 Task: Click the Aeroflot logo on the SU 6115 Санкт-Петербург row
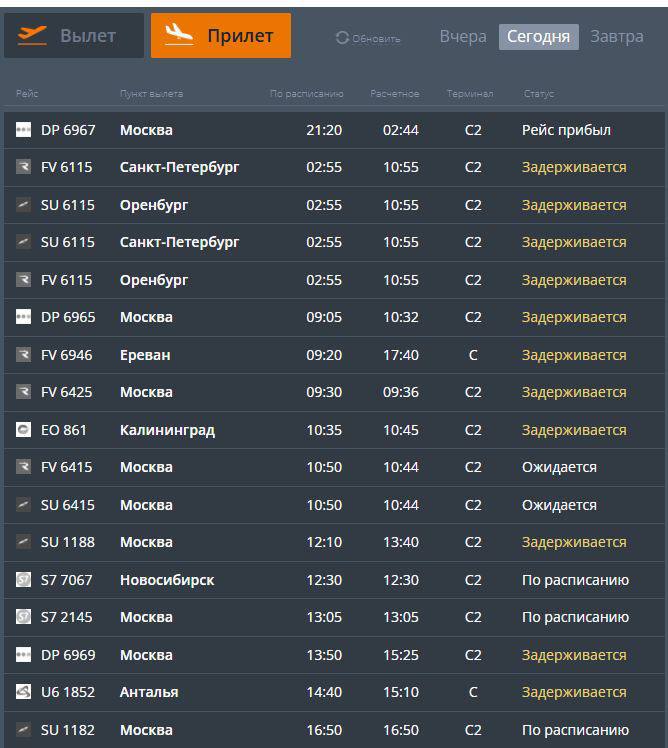click(23, 242)
